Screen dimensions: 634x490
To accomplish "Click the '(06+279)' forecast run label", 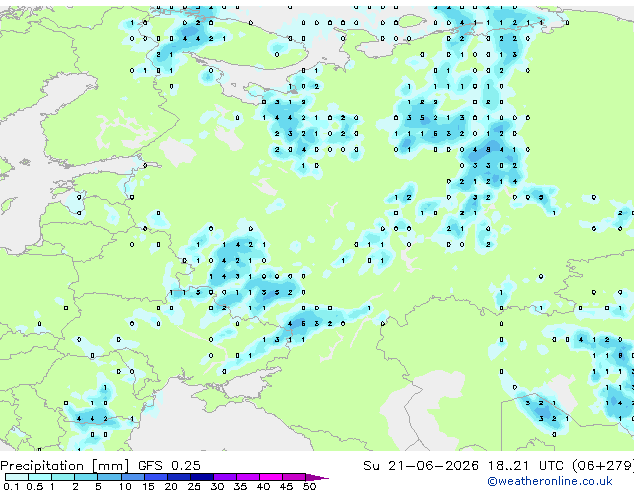I will coord(602,466).
